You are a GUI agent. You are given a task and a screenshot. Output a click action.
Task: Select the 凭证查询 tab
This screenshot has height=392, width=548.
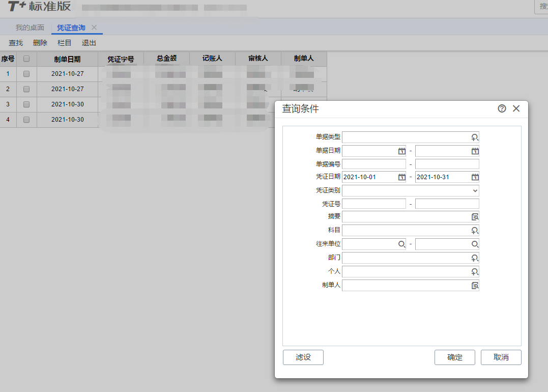(x=71, y=27)
